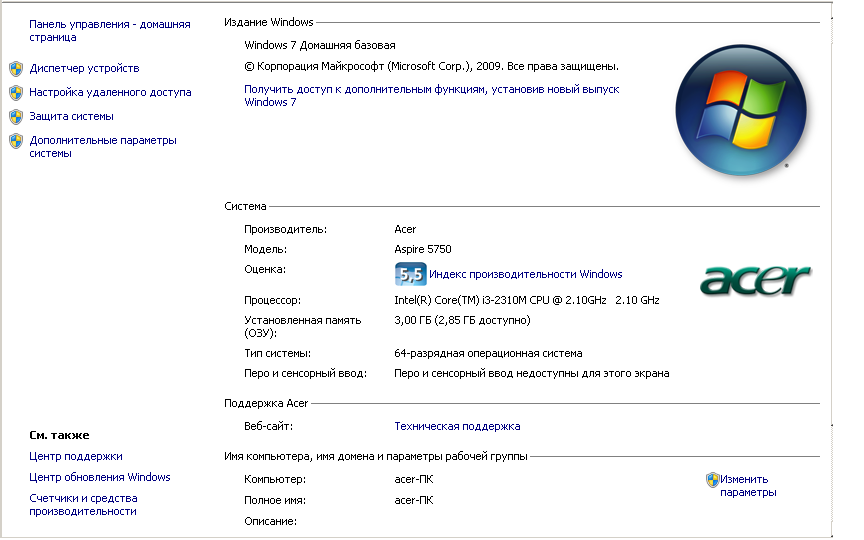
Task: Click the memory value 3,00 ГБ
Action: (462, 320)
